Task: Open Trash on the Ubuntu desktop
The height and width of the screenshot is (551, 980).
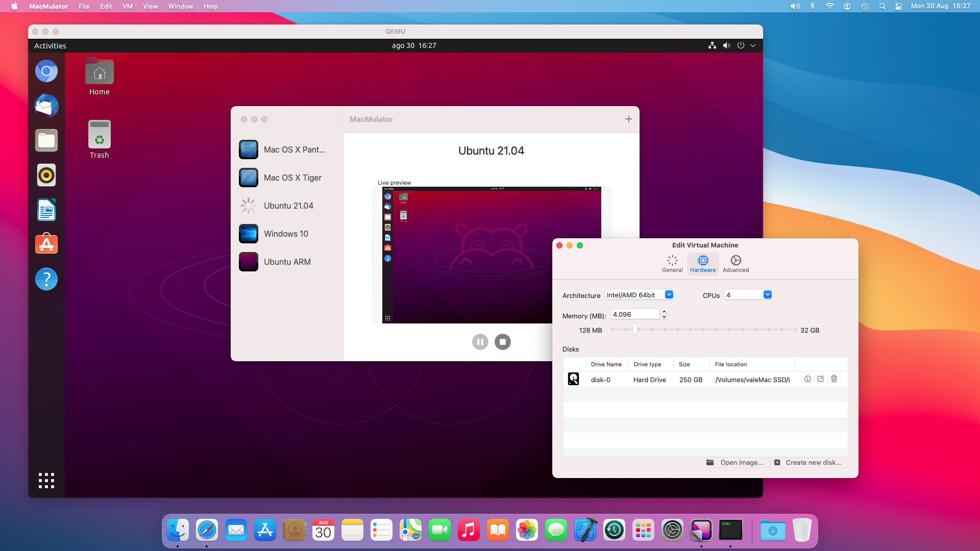Action: [x=100, y=140]
